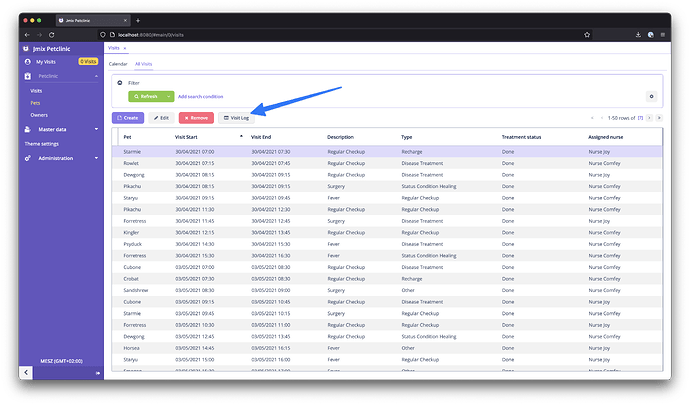Select the Horsea visit row
The height and width of the screenshot is (404, 690).
pyautogui.click(x=386, y=348)
